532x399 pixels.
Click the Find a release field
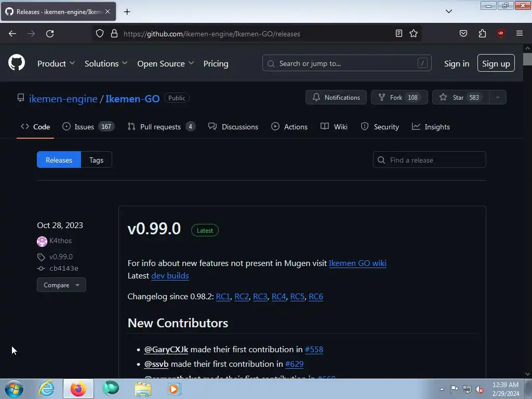pyautogui.click(x=430, y=159)
